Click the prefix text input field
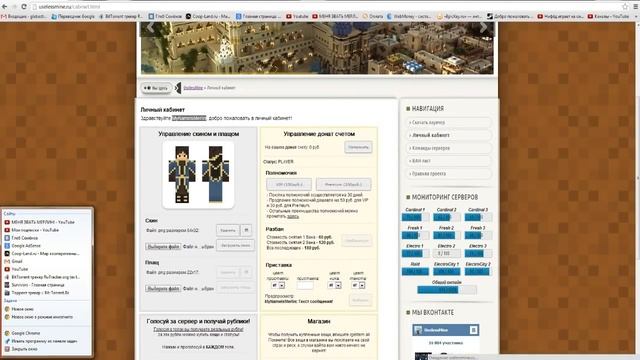The image size is (640, 360). (x=305, y=285)
